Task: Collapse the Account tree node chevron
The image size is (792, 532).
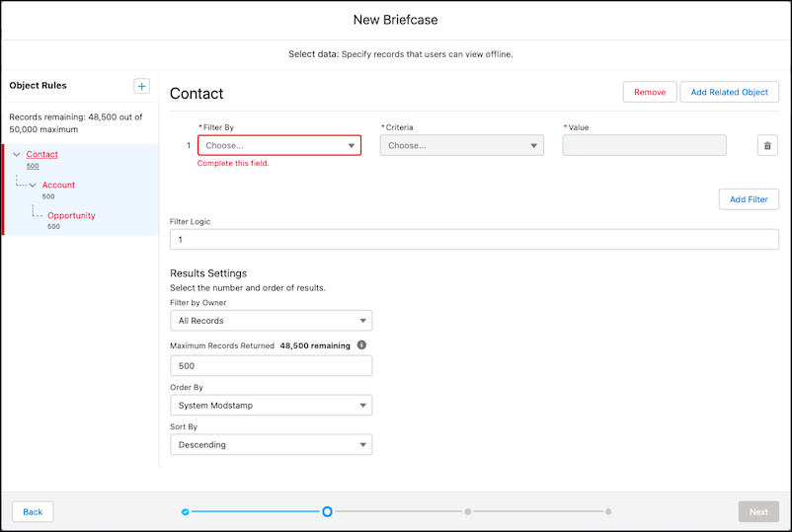Action: (33, 186)
